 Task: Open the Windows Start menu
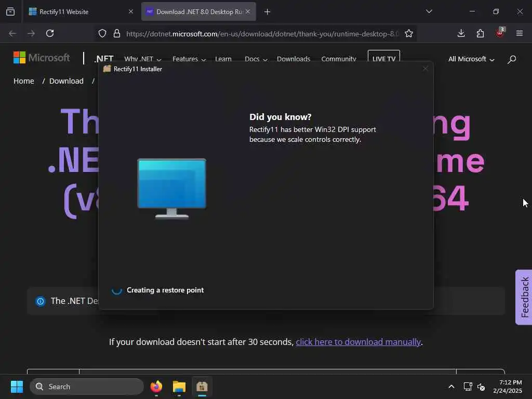[17, 387]
